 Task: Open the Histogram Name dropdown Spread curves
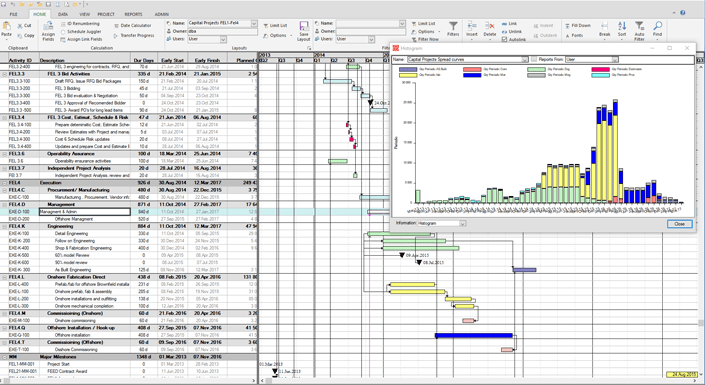pos(525,59)
